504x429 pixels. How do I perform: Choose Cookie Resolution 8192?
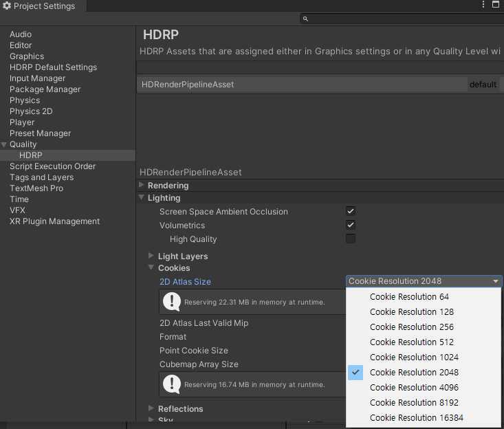coord(424,402)
